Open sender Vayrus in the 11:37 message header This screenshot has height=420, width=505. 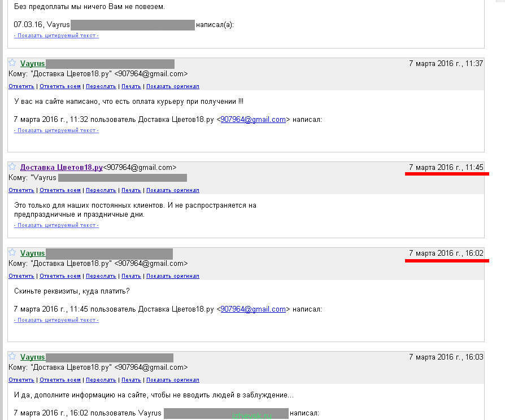[x=33, y=63]
